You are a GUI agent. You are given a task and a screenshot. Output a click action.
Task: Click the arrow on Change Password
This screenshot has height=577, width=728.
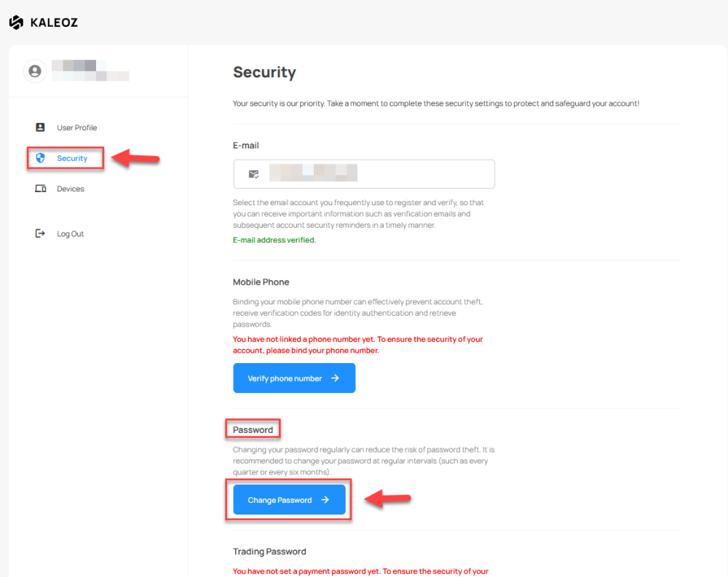click(325, 500)
